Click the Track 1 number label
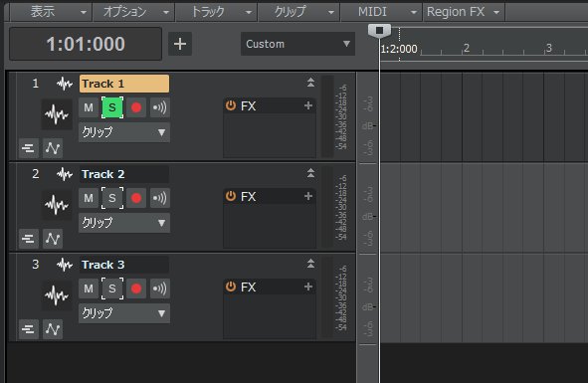Image resolution: width=588 pixels, height=383 pixels. (35, 84)
